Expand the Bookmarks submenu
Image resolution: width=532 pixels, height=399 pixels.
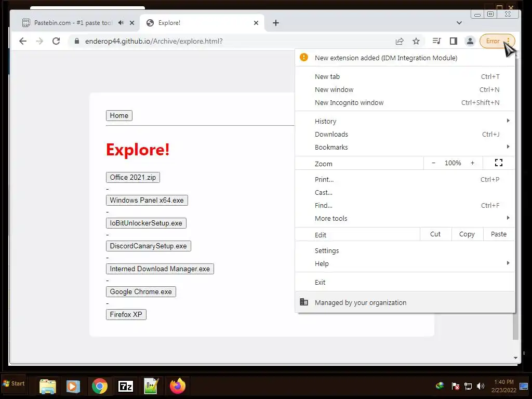point(405,147)
